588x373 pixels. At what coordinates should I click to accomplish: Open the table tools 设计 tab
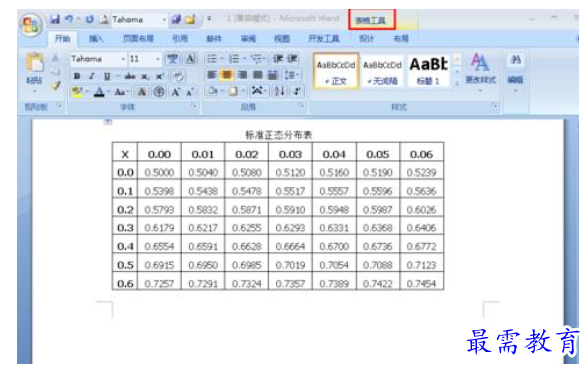(x=366, y=38)
